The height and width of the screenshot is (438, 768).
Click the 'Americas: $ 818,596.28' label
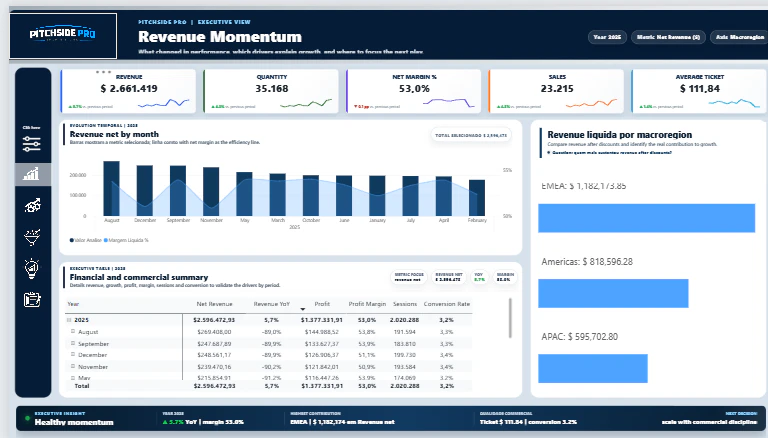pyautogui.click(x=587, y=262)
